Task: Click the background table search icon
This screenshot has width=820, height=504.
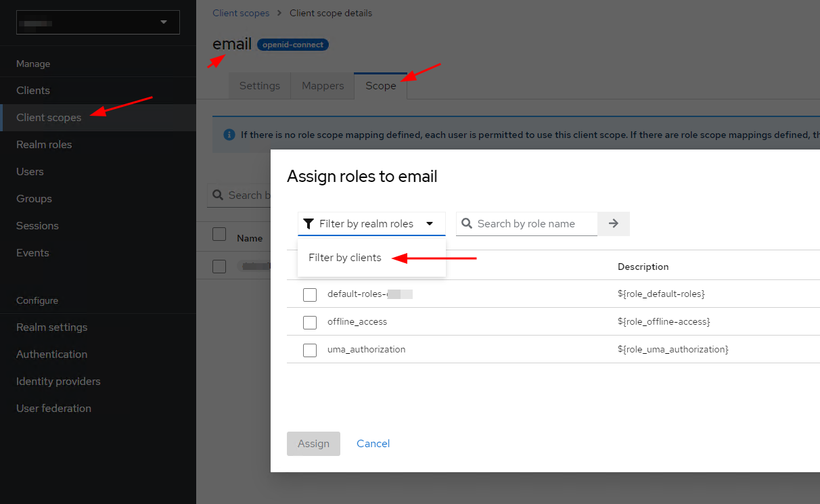Action: click(218, 196)
